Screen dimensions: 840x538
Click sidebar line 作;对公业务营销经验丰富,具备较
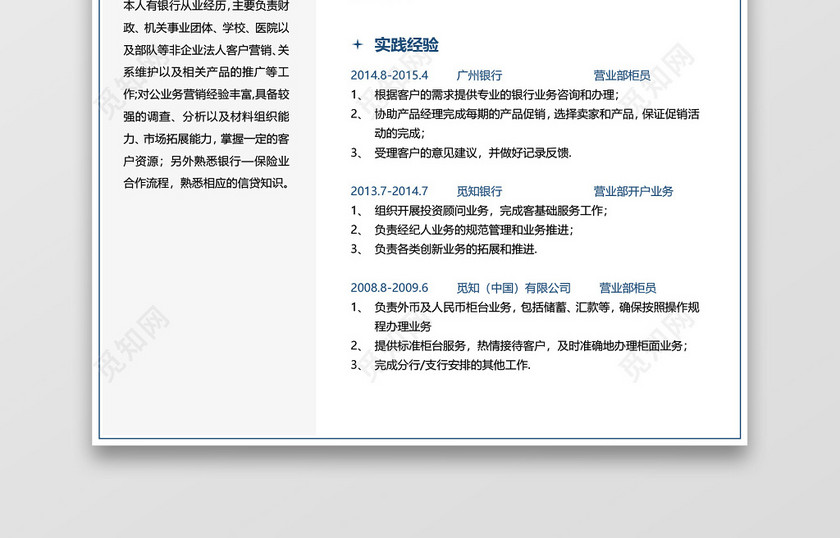pos(206,94)
